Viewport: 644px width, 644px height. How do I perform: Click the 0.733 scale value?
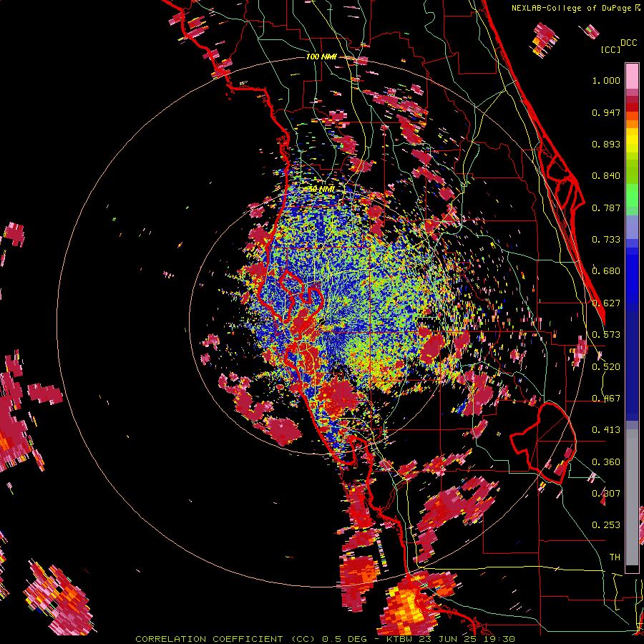(606, 240)
